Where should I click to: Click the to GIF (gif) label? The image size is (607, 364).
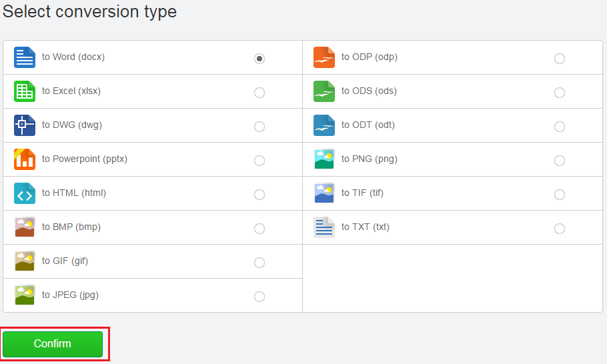[x=65, y=261]
